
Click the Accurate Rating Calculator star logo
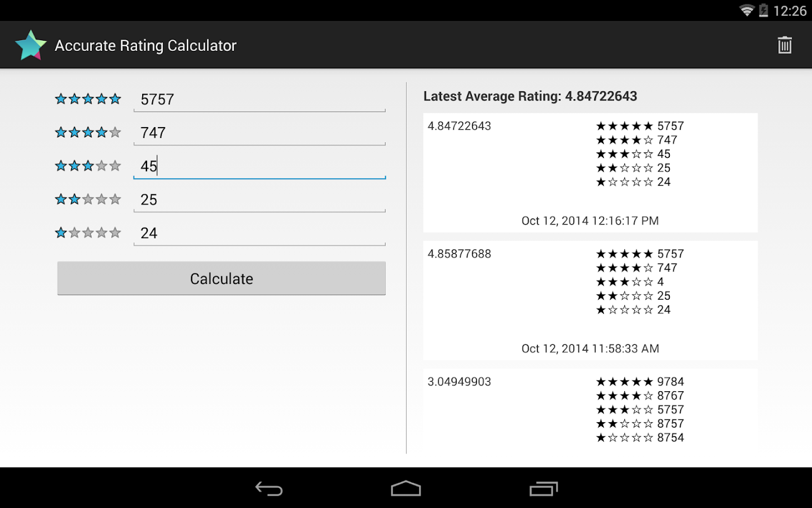coord(30,45)
